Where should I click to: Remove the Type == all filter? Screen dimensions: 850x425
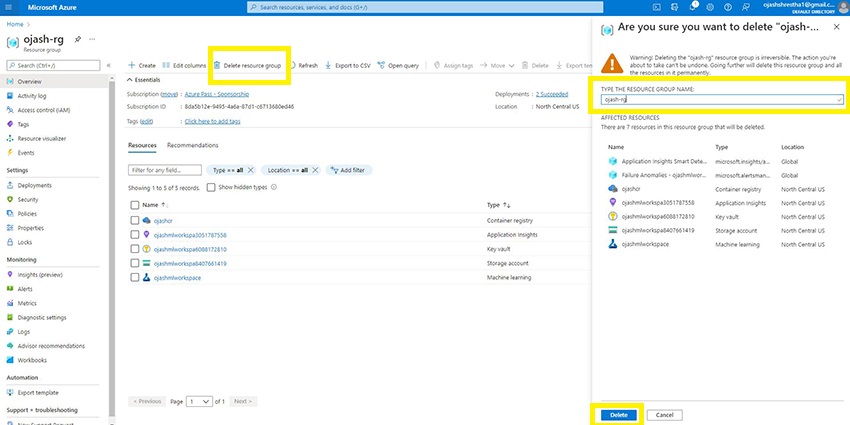250,170
